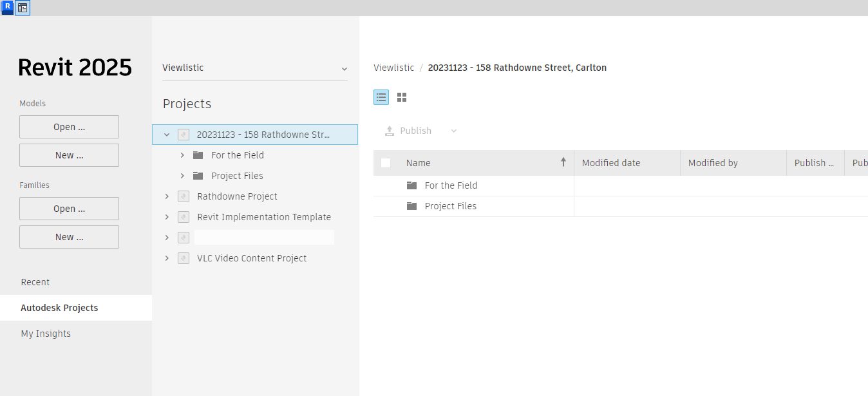This screenshot has width=868, height=396.
Task: Click Open under Models
Action: pyautogui.click(x=69, y=127)
